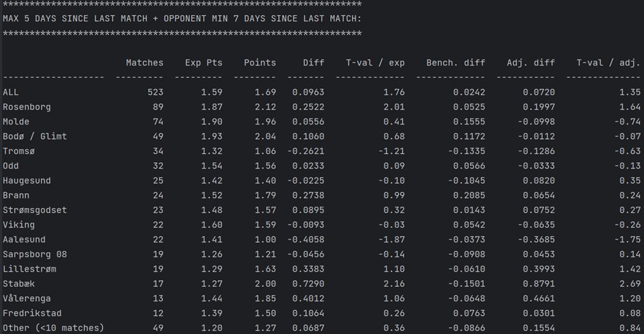Click Aalesund's T-val / adj value -1.75
The width and height of the screenshot is (644, 334).
point(628,240)
